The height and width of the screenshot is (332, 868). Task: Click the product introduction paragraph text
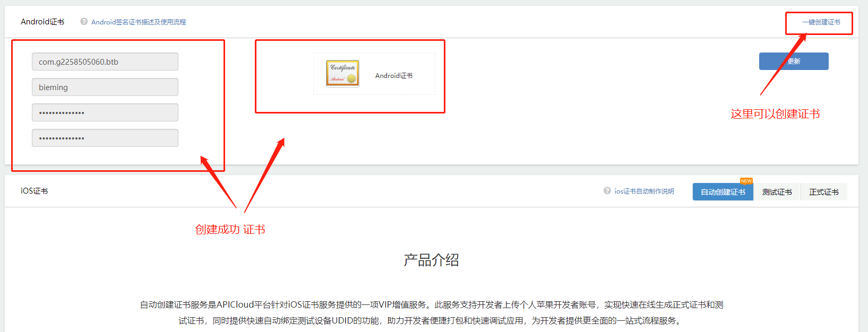pyautogui.click(x=432, y=312)
